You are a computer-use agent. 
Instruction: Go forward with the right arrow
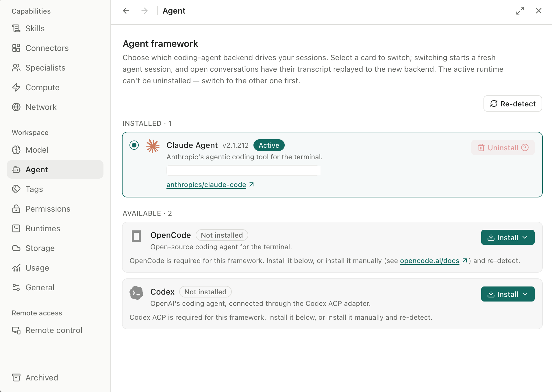tap(145, 11)
